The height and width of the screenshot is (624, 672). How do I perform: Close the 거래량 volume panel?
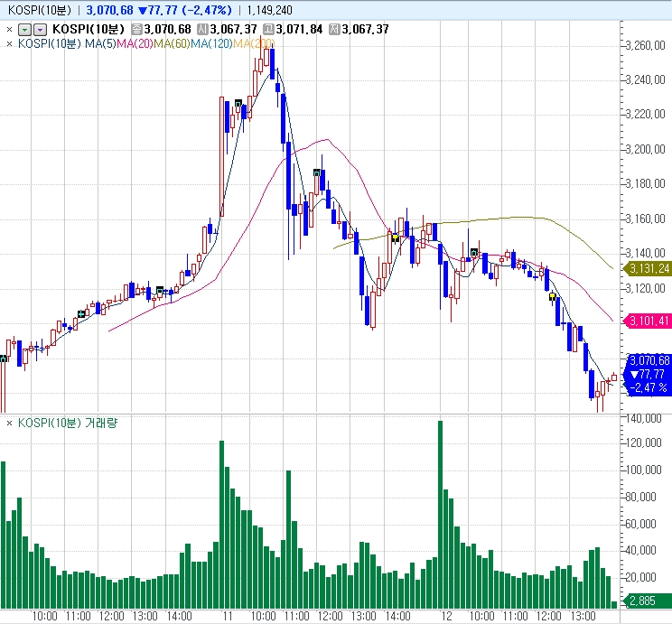point(9,422)
